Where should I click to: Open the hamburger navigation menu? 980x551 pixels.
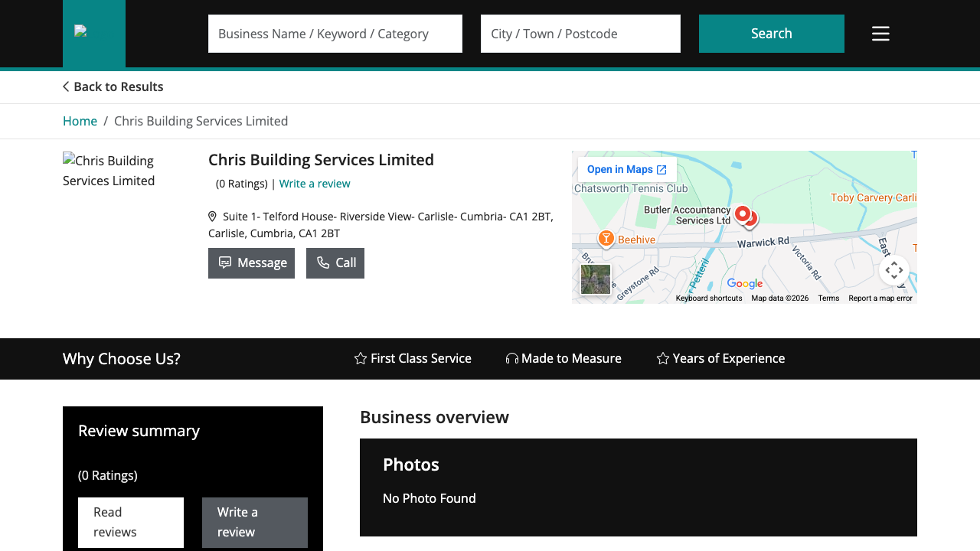click(880, 33)
